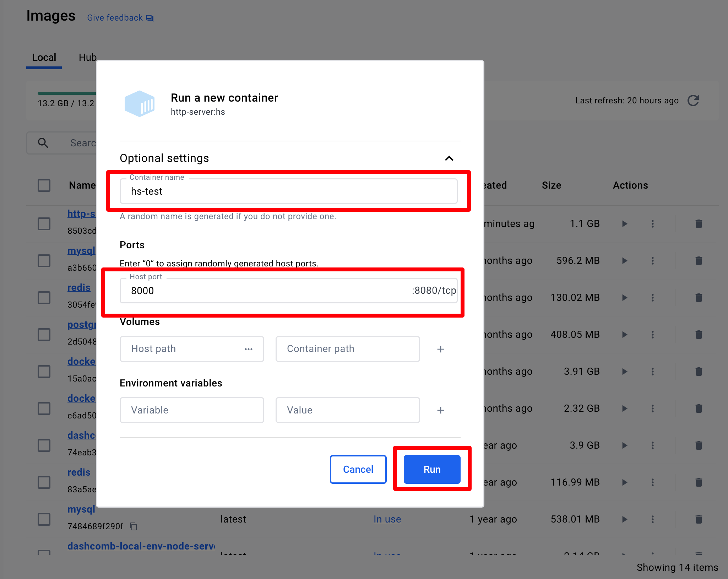728x579 pixels.
Task: Add environment variable with plus icon
Action: point(441,410)
